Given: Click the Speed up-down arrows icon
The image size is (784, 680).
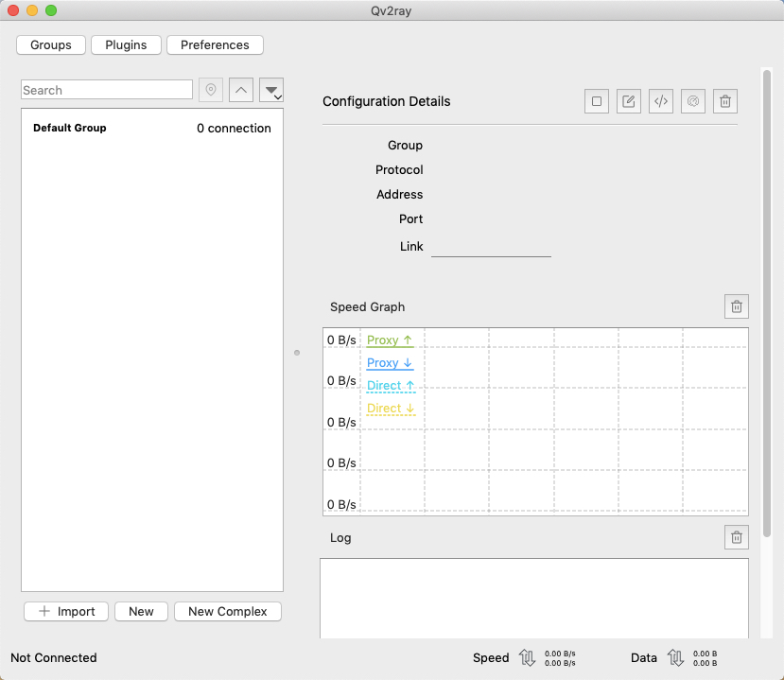Looking at the screenshot, I should click(527, 657).
